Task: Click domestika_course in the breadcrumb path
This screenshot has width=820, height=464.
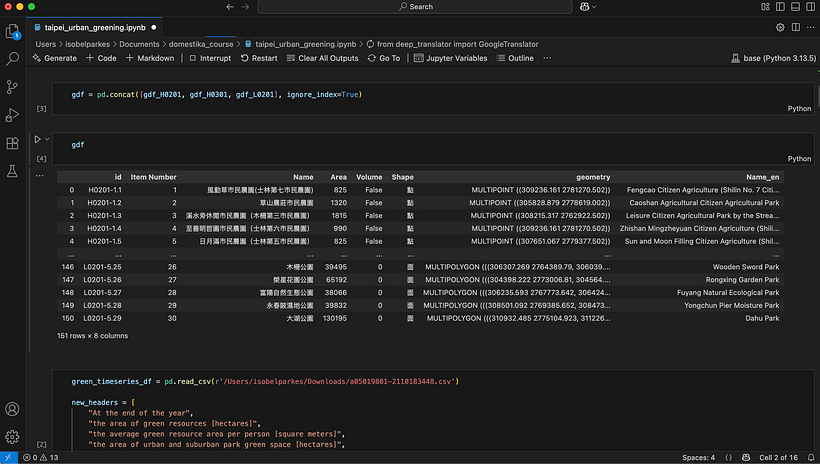Action: [201, 44]
